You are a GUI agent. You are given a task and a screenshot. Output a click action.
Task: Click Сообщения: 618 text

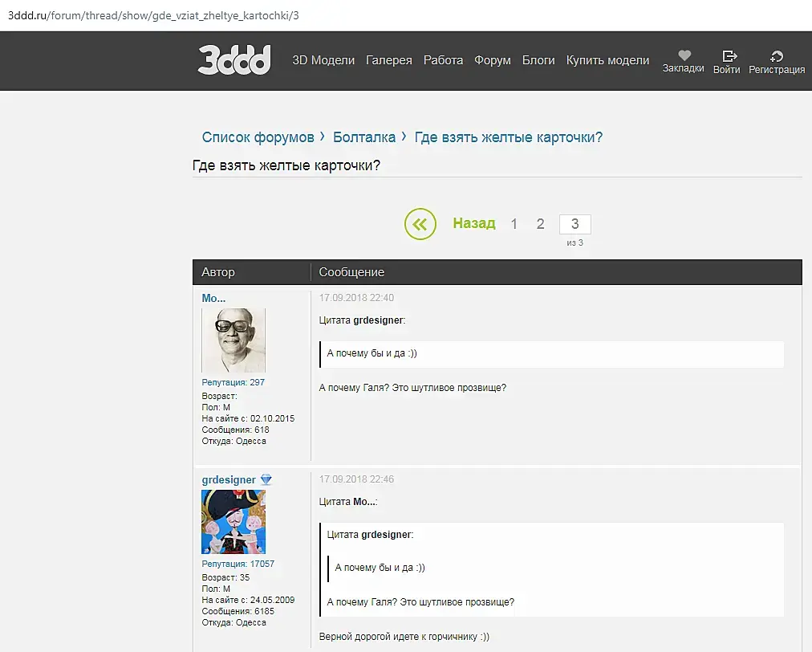236,430
